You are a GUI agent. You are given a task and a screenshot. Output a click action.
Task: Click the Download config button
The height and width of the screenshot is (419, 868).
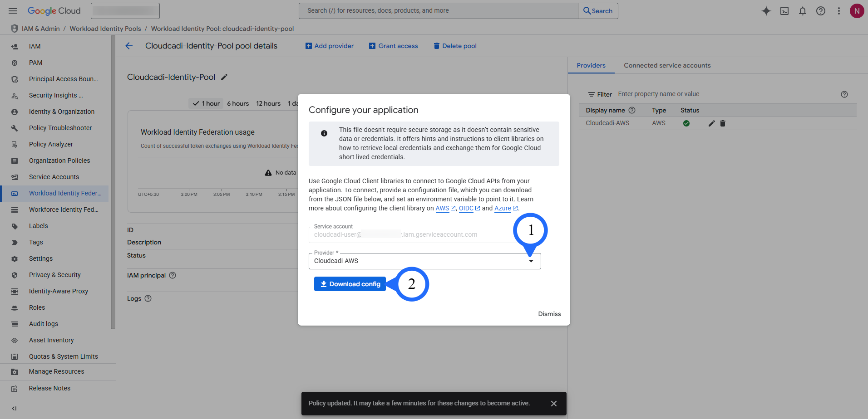click(350, 284)
